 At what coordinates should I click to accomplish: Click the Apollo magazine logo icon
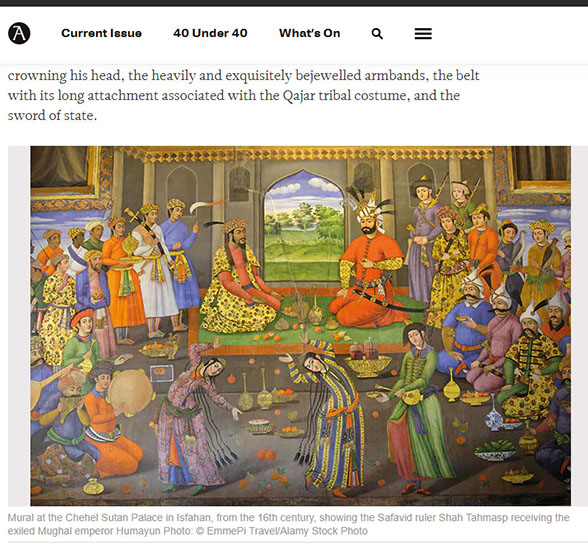coord(19,33)
